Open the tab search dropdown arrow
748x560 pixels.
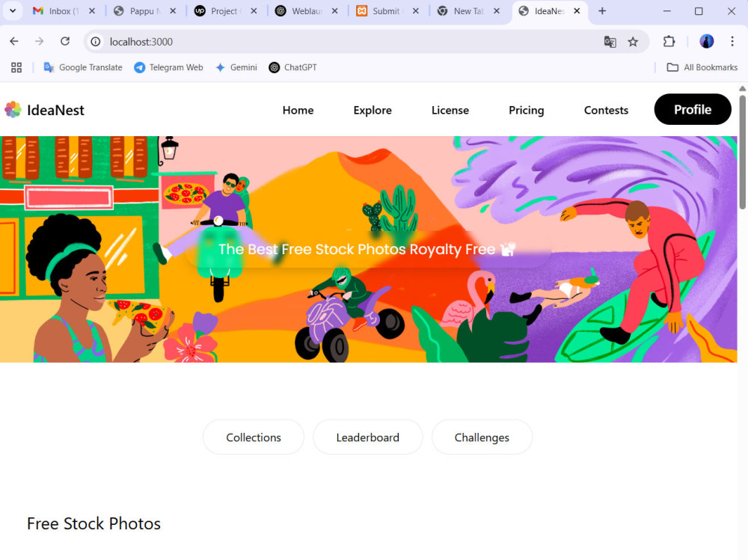tap(13, 11)
